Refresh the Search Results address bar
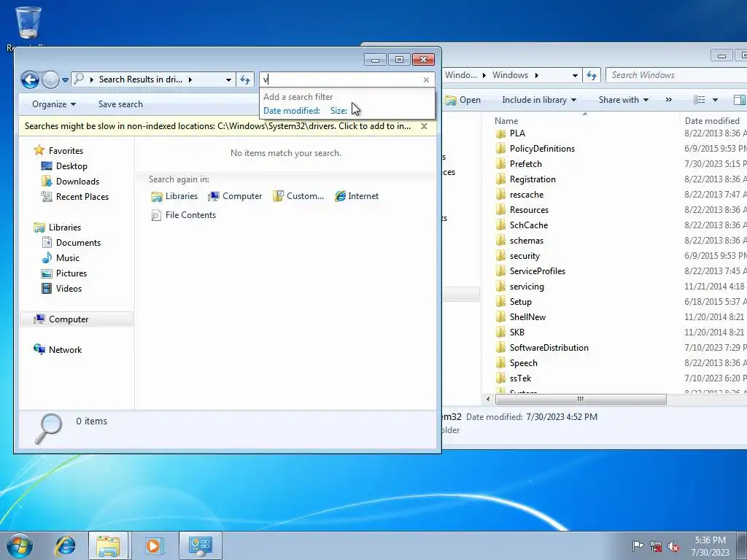The height and width of the screenshot is (560, 747). [x=245, y=79]
